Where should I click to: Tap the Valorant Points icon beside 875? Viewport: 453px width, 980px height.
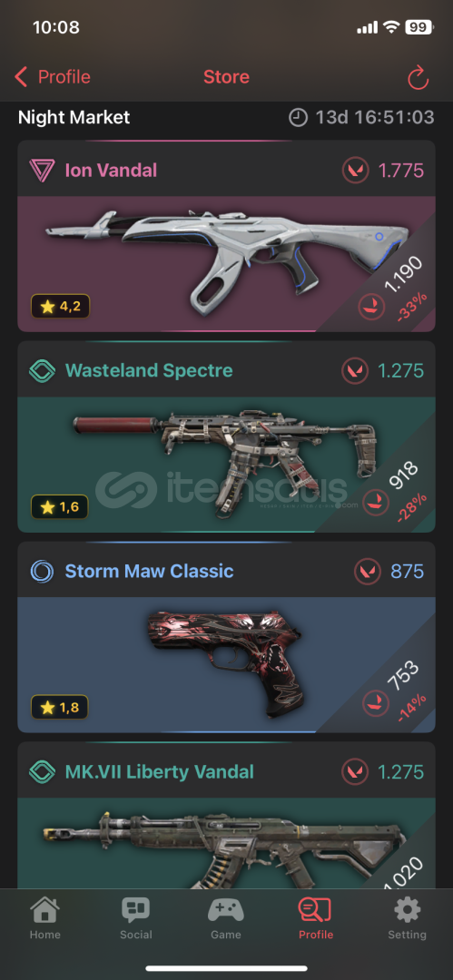click(x=368, y=572)
